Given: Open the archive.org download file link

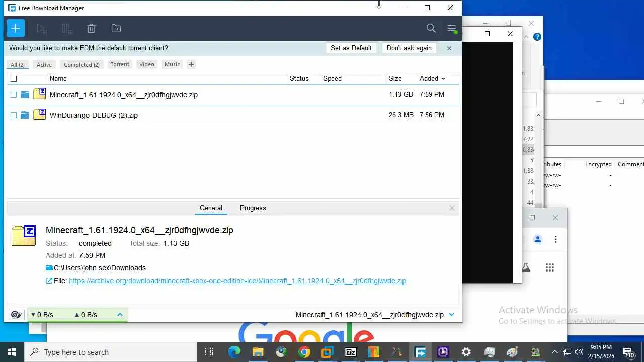Looking at the screenshot, I should click(x=237, y=281).
